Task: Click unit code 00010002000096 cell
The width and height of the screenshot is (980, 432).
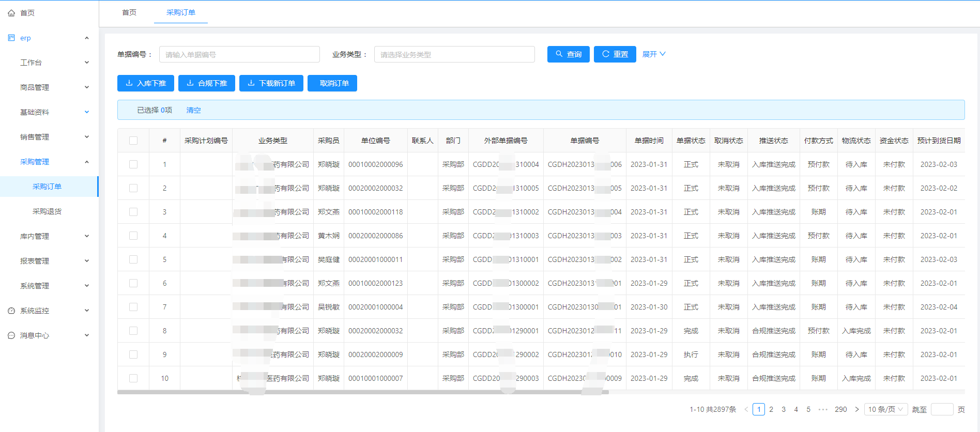Action: click(x=376, y=164)
